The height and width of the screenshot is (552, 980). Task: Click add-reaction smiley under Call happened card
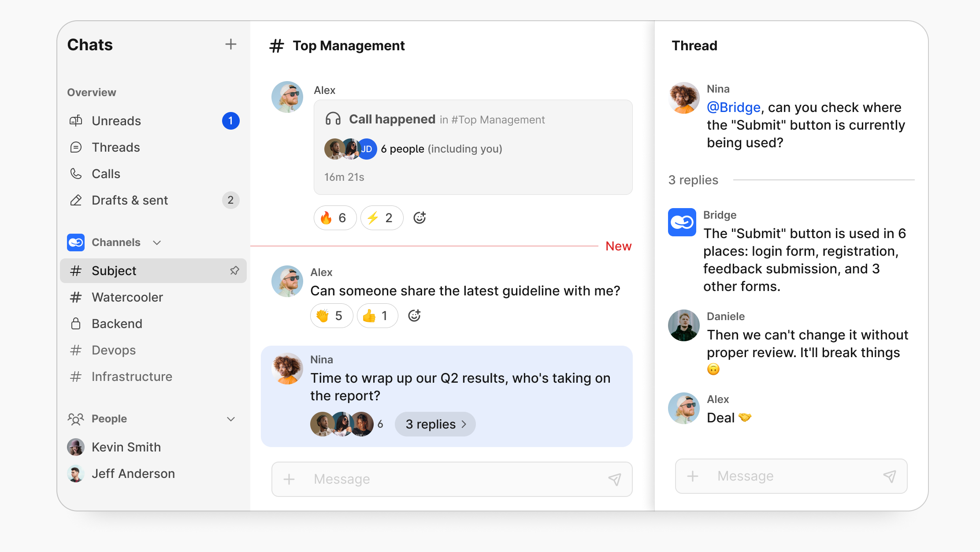point(419,218)
